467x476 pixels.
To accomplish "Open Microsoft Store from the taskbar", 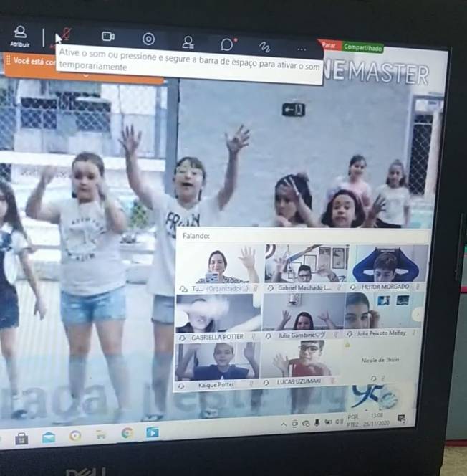I will click(x=21, y=438).
